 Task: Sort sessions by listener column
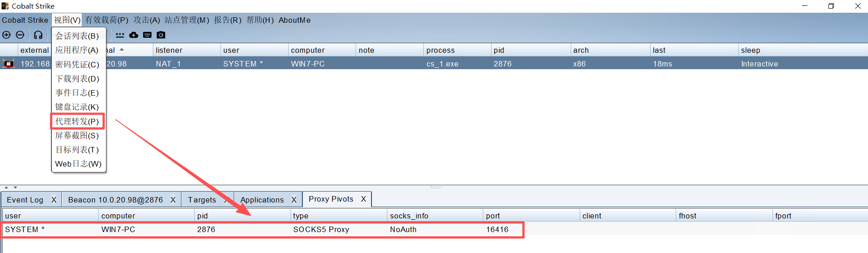186,50
